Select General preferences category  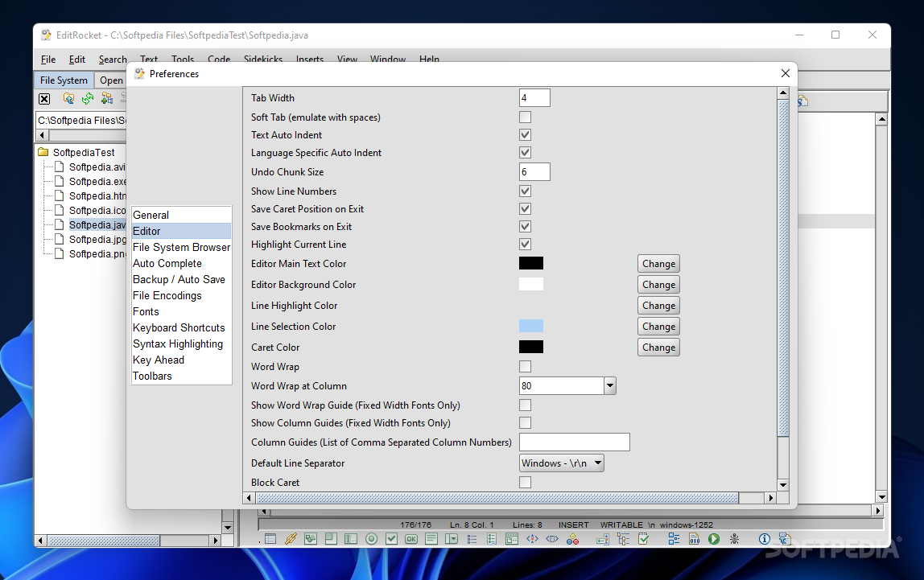click(x=182, y=215)
